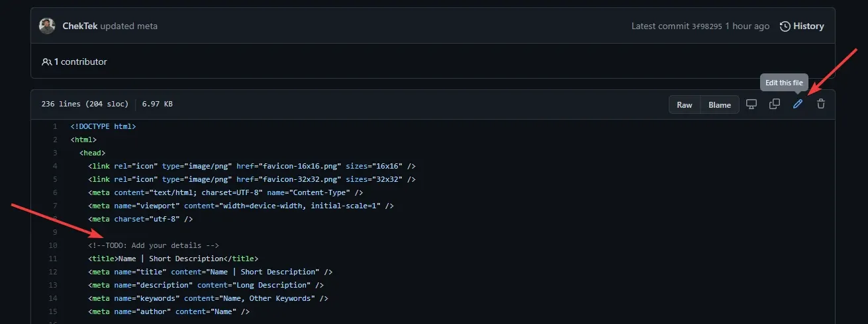
Task: Open file in GitHub Desktop monitor icon
Action: [751, 104]
